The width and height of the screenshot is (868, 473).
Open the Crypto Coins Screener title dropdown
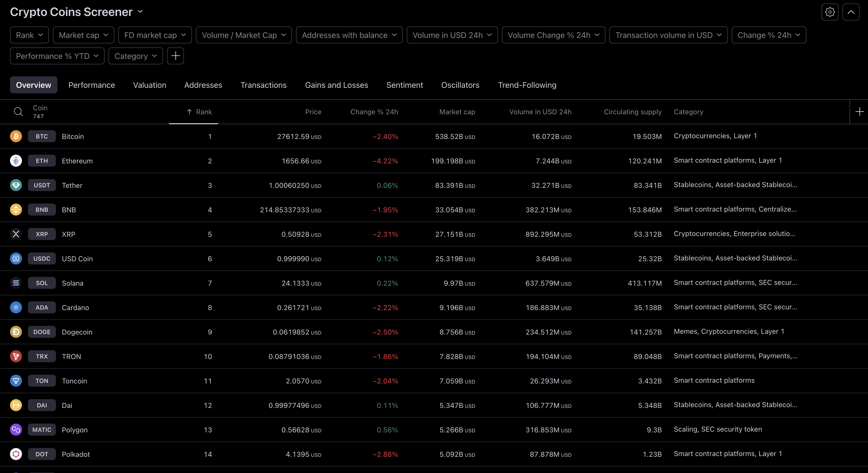point(76,12)
